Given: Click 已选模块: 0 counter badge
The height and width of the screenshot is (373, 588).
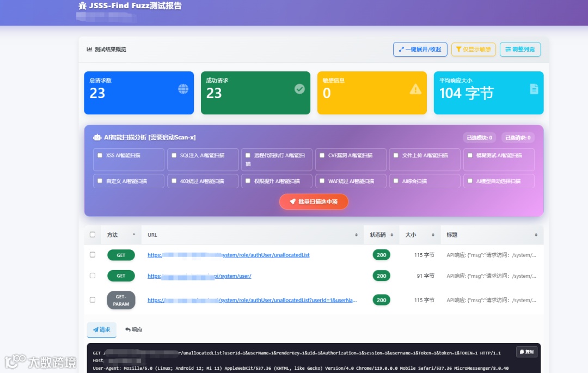Looking at the screenshot, I should [479, 138].
